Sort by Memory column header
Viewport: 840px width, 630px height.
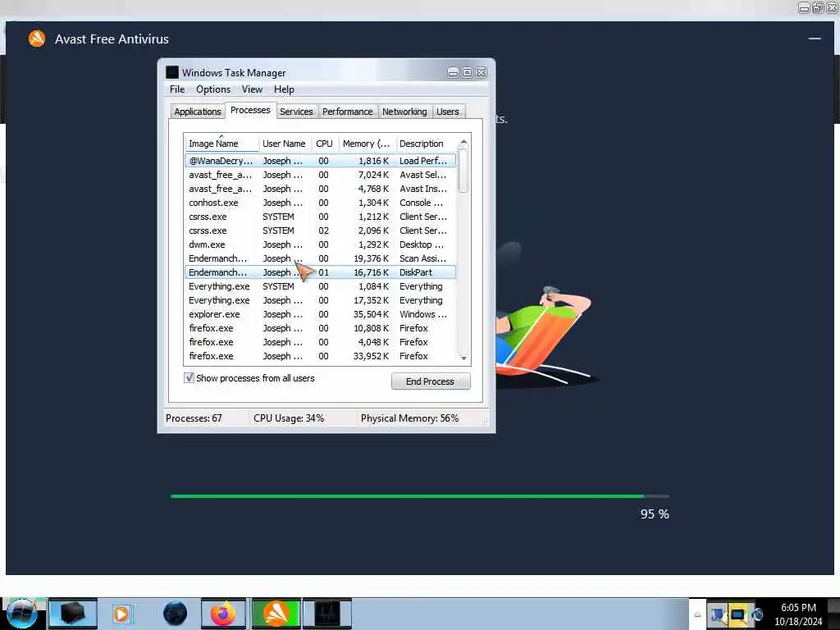point(367,144)
